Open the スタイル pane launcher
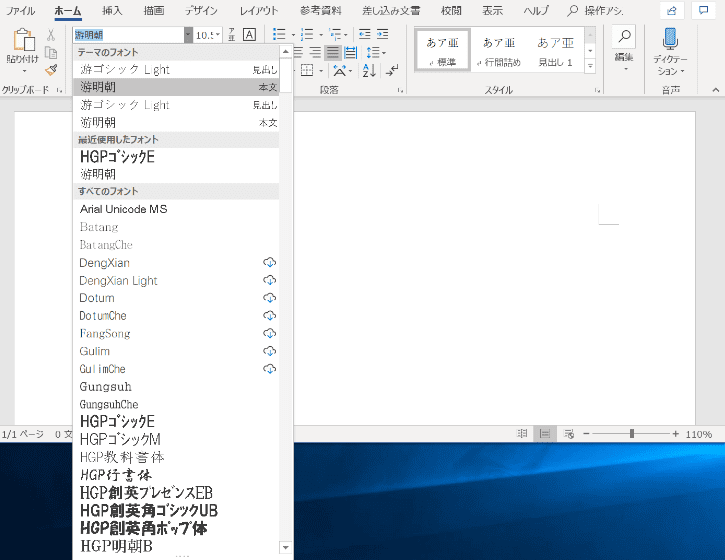The image size is (725, 560). point(598,91)
